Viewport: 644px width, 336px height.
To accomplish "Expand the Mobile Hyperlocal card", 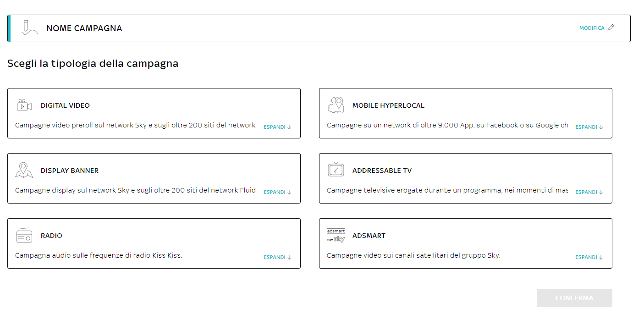I will 589,127.
